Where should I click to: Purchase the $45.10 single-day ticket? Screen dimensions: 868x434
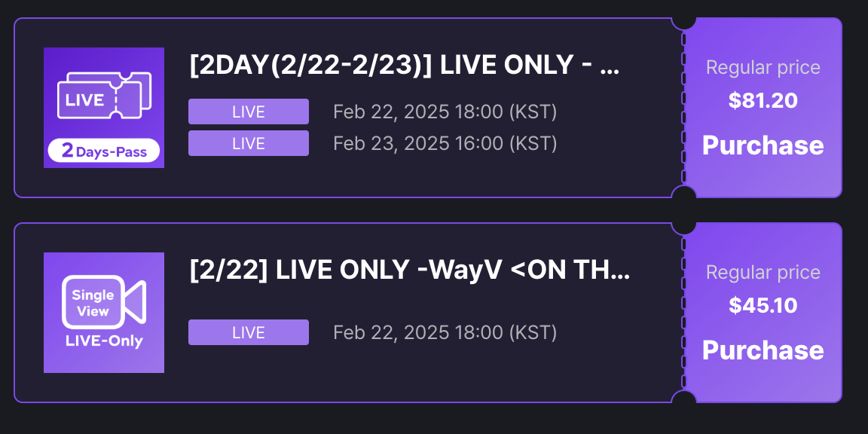(x=763, y=350)
